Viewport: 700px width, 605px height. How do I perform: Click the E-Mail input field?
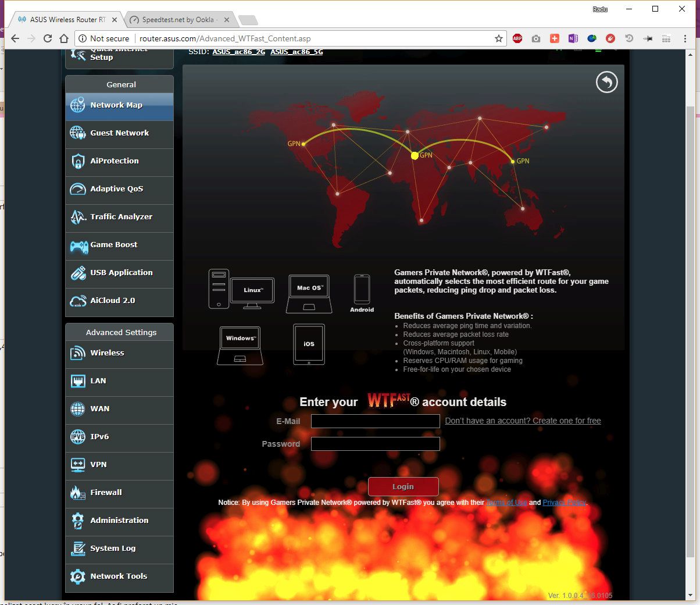[x=375, y=421]
